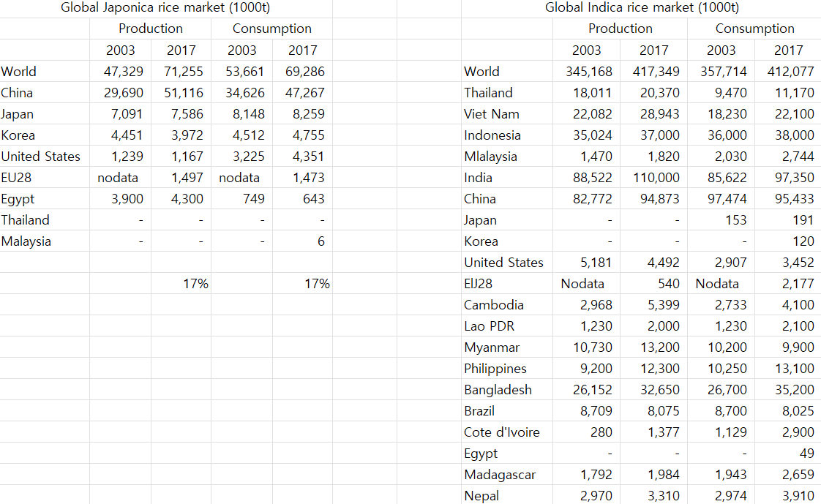Click cell showing 47,267
Screen dimensions: 821x504
(304, 93)
